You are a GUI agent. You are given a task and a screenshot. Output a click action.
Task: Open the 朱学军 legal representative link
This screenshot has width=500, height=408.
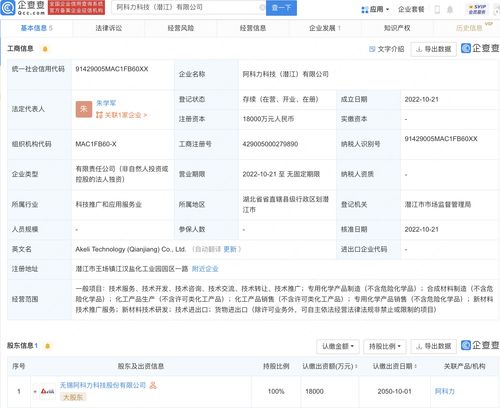click(x=106, y=103)
